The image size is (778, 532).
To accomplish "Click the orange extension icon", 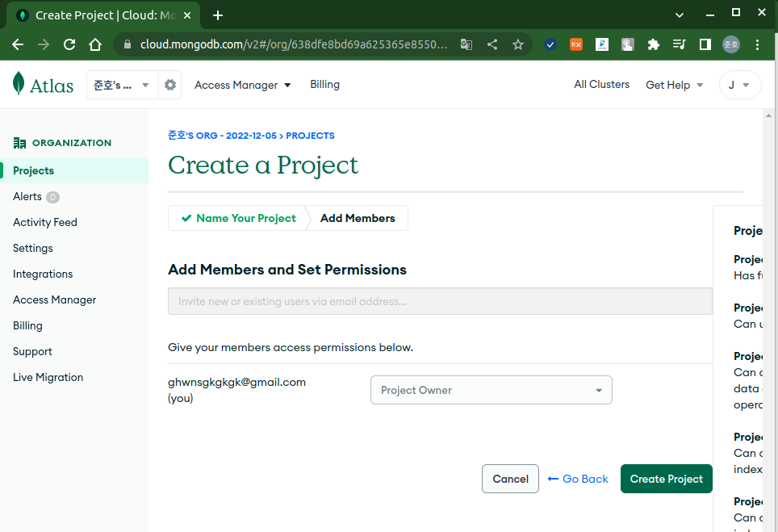I will (576, 44).
